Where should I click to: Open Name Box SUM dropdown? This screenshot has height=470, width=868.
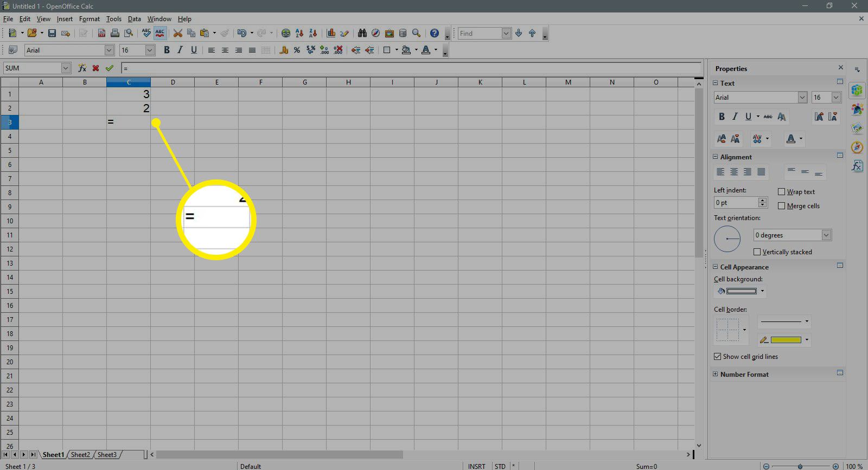(66, 68)
